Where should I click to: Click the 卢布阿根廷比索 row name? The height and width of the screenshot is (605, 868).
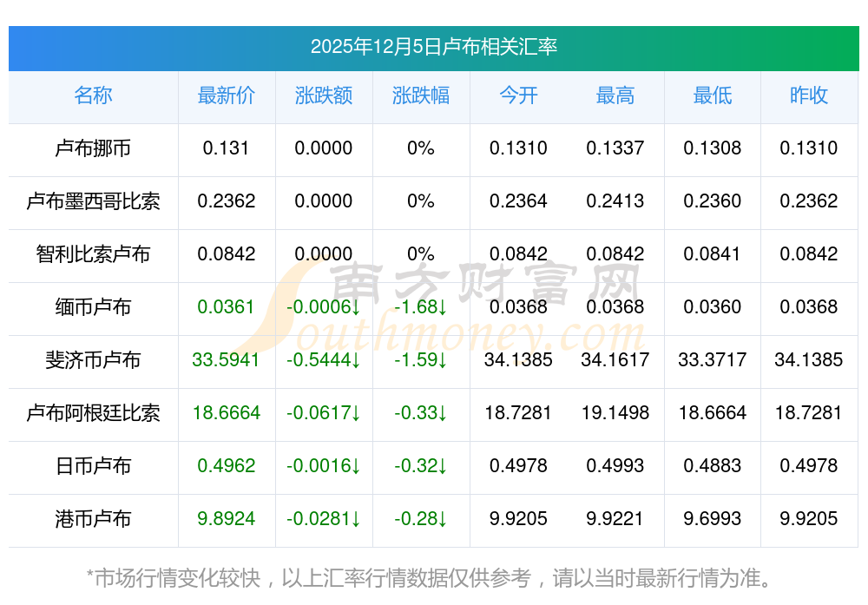(93, 413)
